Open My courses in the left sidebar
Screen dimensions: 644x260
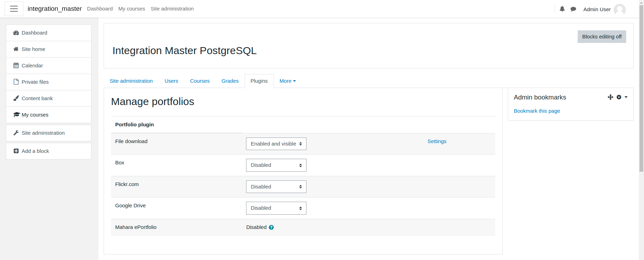pos(49,115)
